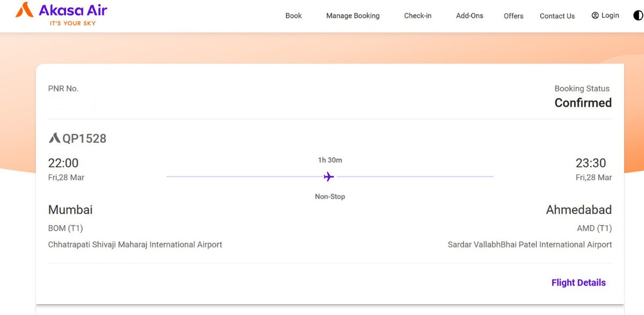Click the user icon beside Login
The height and width of the screenshot is (315, 644).
595,16
